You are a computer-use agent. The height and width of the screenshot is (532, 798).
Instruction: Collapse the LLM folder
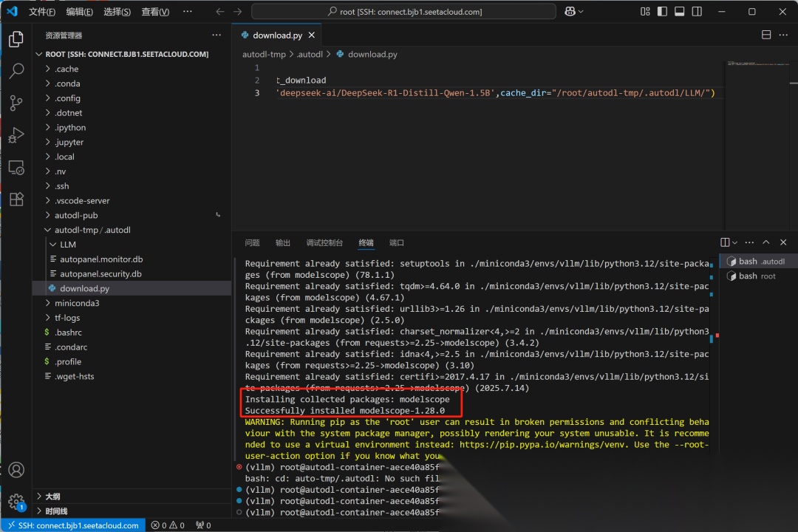tap(132, 245)
